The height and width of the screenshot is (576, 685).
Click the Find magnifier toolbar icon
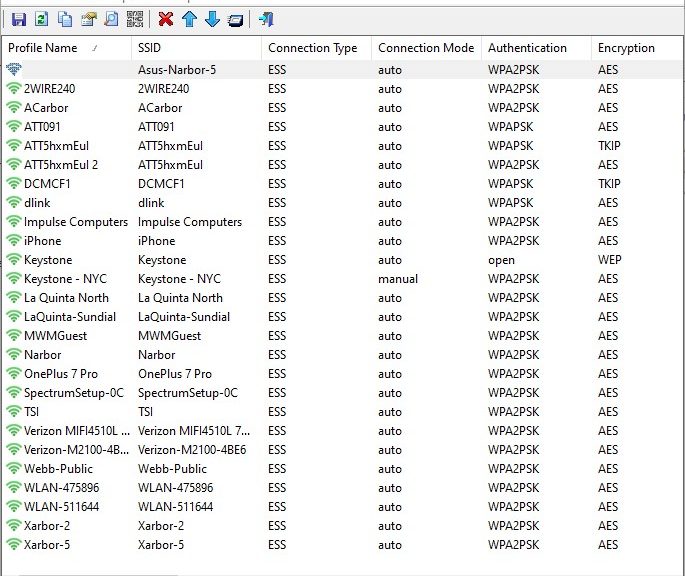112,19
